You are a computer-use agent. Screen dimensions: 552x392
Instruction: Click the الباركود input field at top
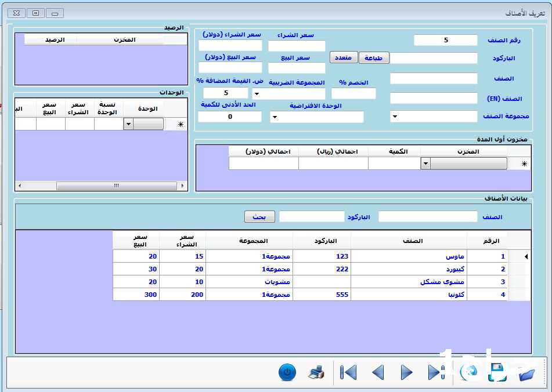(x=434, y=58)
